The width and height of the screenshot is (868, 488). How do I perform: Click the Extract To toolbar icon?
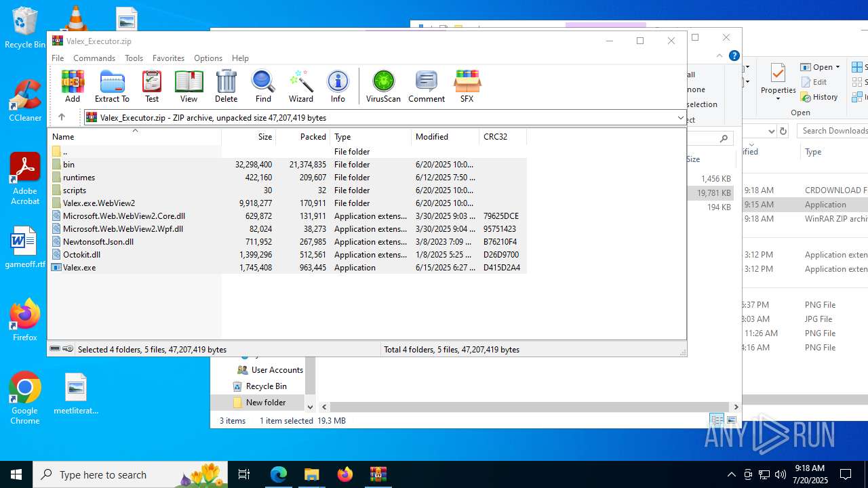(x=112, y=86)
